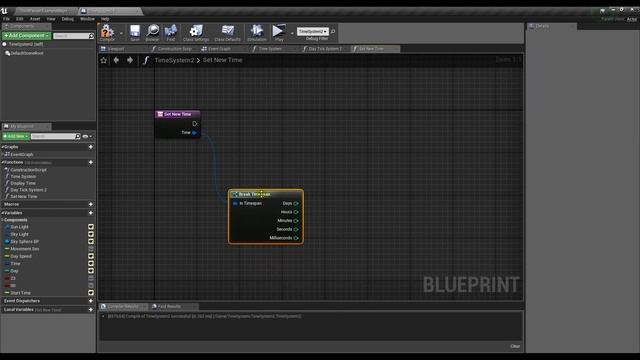Add a new variable with plus icon
This screenshot has height=360, width=640.
pos(91,213)
